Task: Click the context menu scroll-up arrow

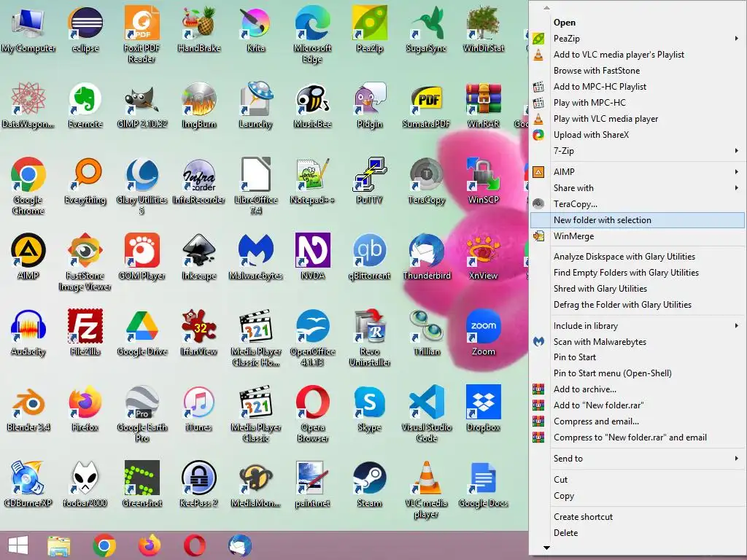Action: (546, 7)
